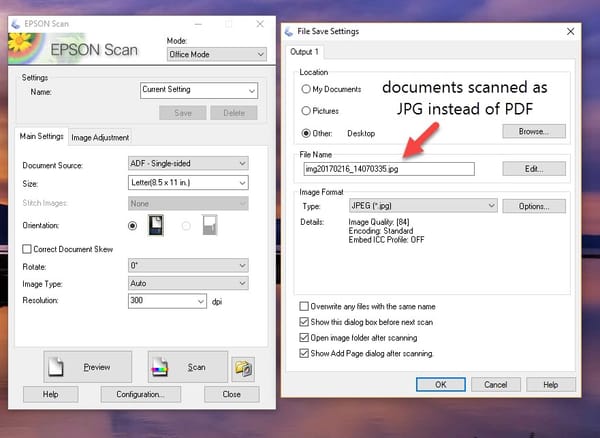The image size is (600, 438).
Task: Click the Help button in EPSON Scan
Action: pyautogui.click(x=51, y=394)
